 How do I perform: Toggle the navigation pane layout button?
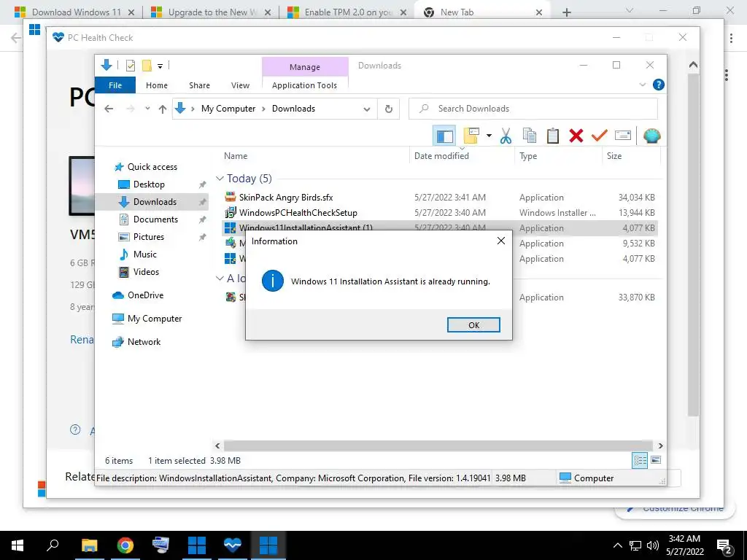coord(444,136)
